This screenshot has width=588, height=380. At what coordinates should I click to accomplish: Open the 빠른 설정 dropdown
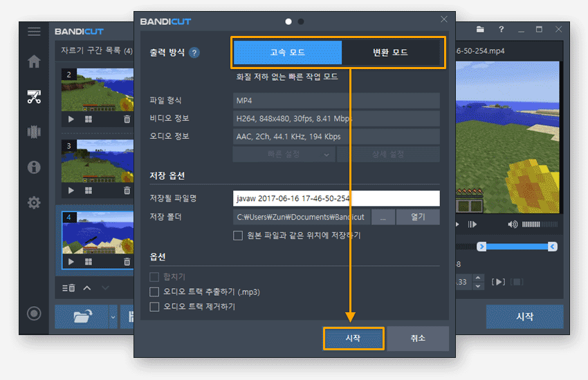(284, 154)
